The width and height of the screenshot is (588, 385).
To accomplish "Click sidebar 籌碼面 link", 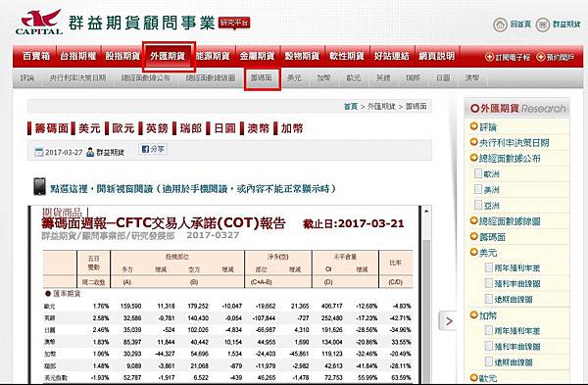I will tap(492, 237).
